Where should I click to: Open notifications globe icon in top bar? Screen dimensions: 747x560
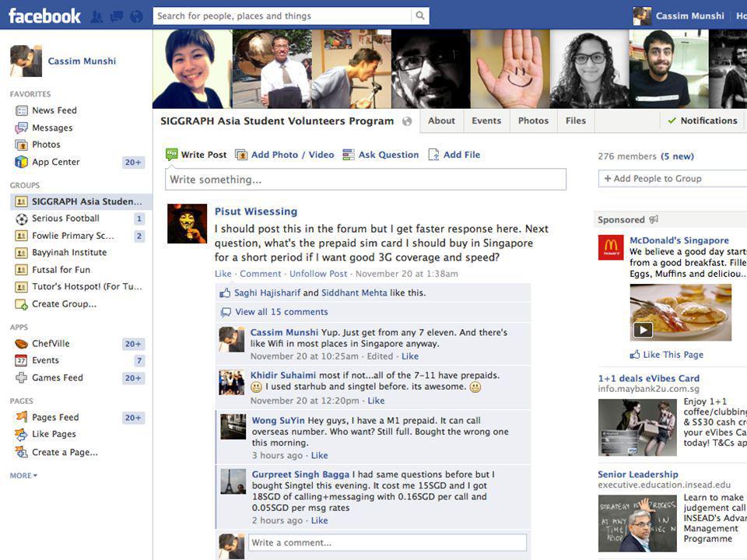136,16
